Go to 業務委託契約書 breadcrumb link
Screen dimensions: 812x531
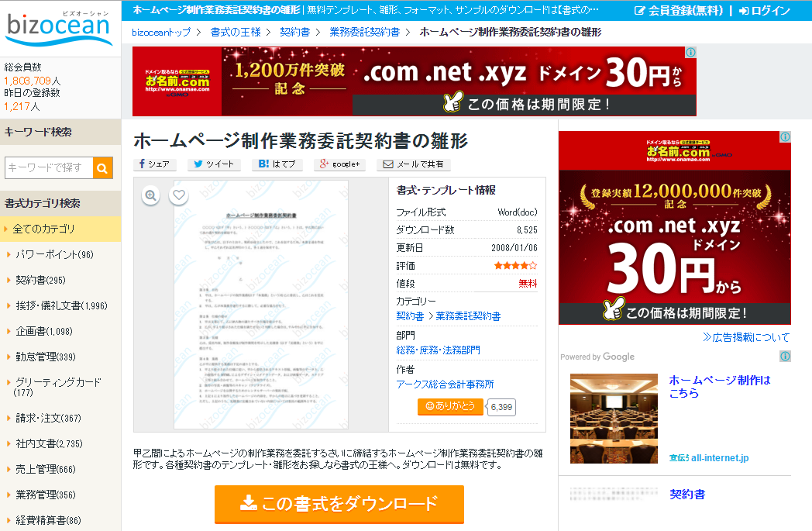[365, 32]
